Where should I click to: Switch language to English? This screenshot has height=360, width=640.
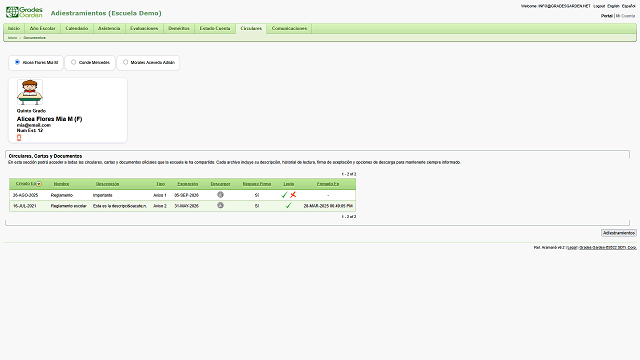pos(613,6)
